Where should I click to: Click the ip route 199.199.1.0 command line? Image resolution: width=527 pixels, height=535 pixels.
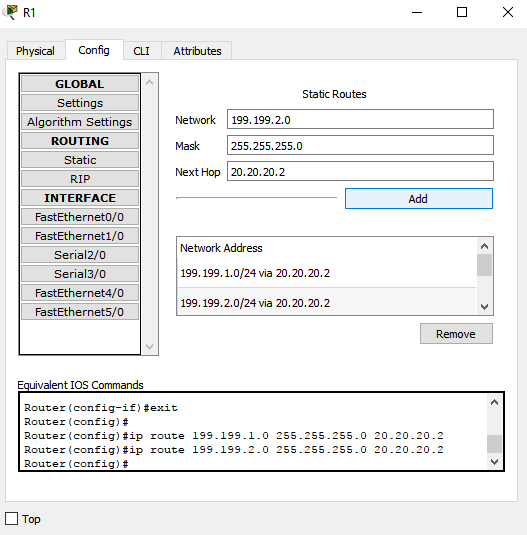(x=234, y=436)
